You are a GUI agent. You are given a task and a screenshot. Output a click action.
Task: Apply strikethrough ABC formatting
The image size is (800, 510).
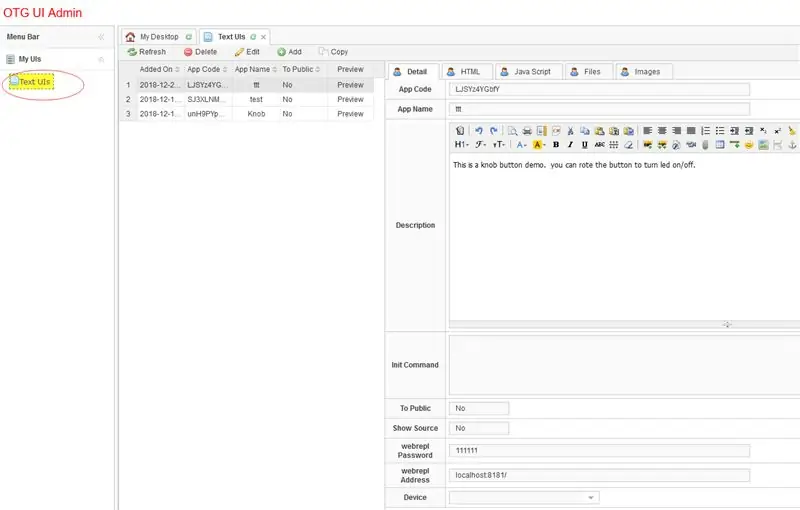[599, 145]
